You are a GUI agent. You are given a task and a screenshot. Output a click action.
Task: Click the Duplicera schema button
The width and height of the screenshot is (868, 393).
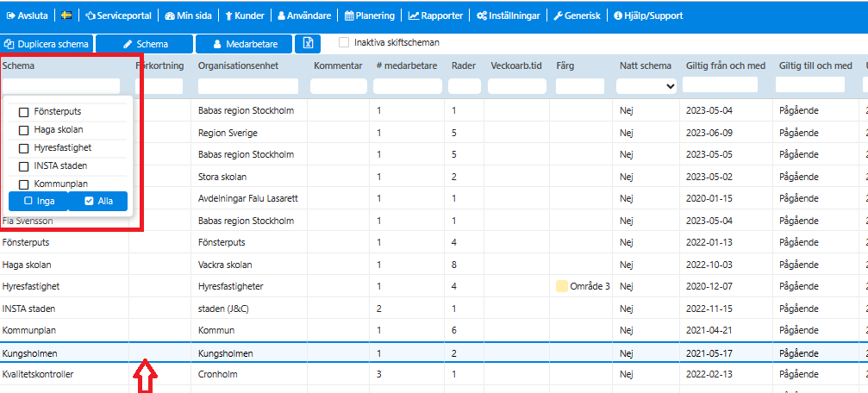47,44
